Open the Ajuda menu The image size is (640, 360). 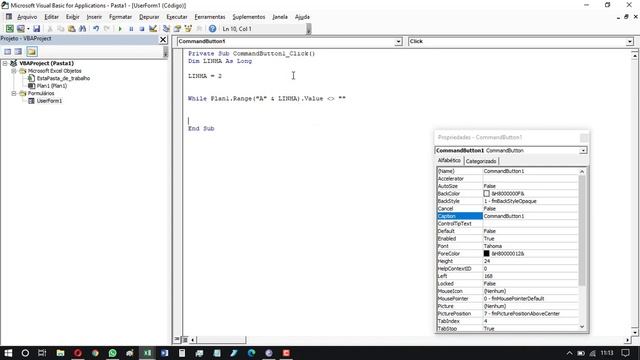[x=302, y=17]
